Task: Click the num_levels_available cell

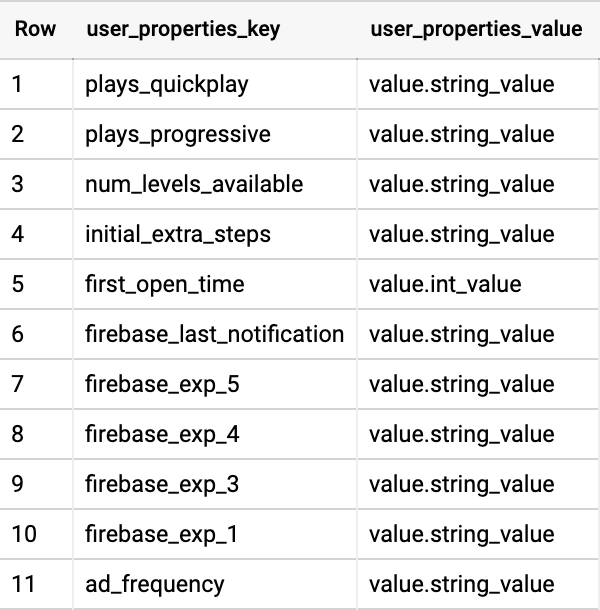Action: coord(214,184)
